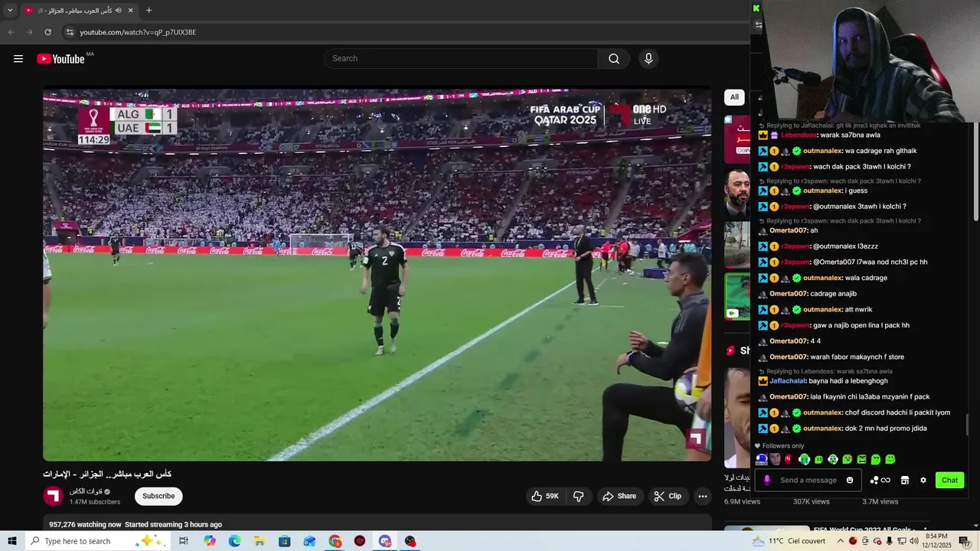The width and height of the screenshot is (980, 551).
Task: Click the Windows taskbar search box
Action: 98,541
